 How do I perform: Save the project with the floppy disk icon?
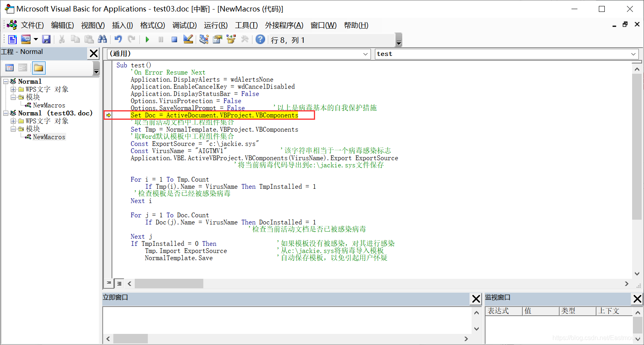(46, 39)
